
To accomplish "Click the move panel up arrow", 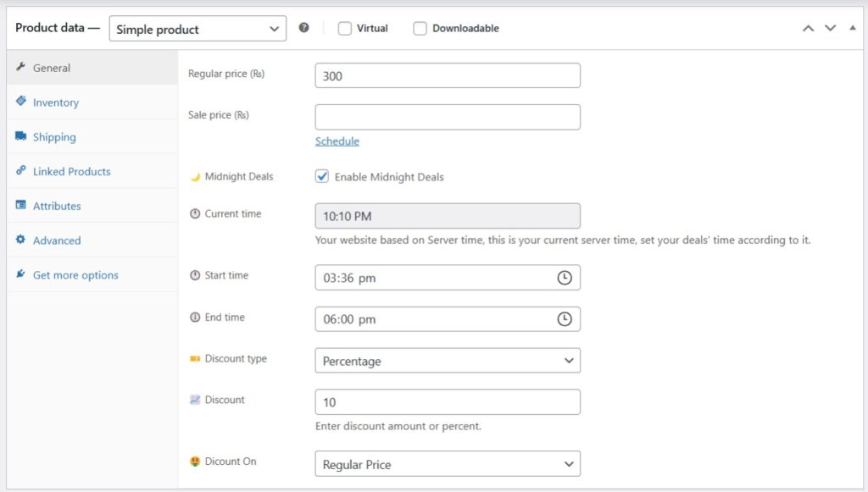I will [808, 28].
